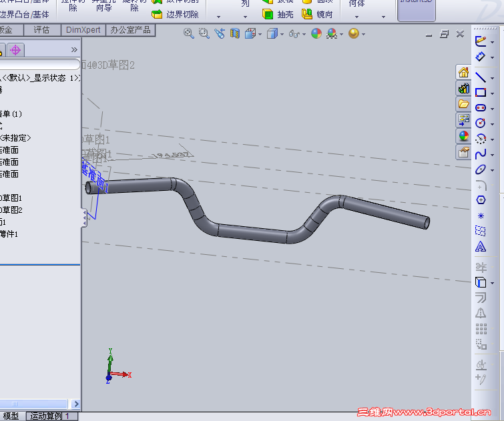Screen dimensions: 504x421
Task: Select the Centerpoint Arc tool
Action: (x=481, y=139)
